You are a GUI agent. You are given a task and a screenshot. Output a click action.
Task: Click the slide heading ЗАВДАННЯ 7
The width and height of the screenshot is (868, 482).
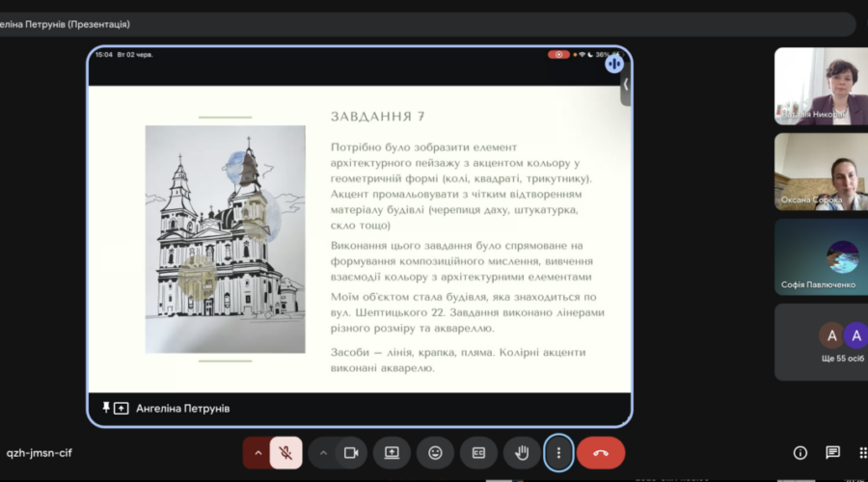click(378, 117)
